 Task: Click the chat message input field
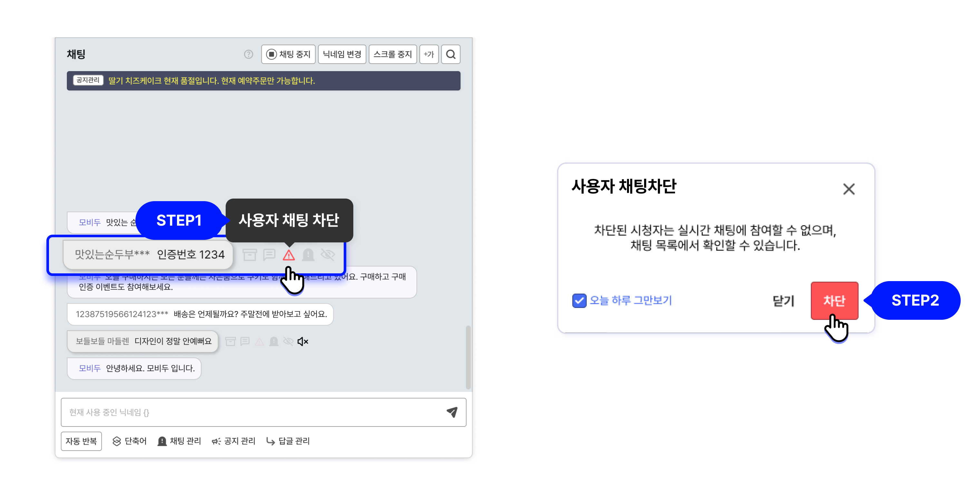[251, 412]
